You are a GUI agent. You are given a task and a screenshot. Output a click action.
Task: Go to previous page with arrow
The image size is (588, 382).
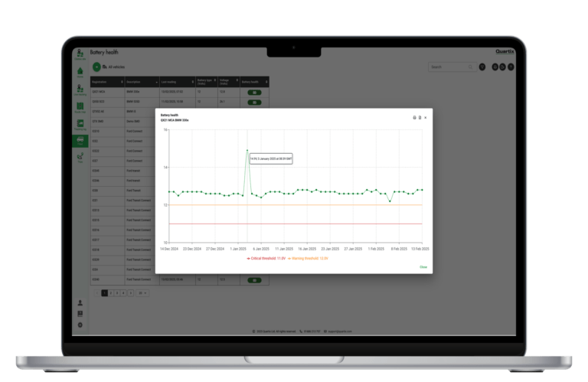[x=97, y=293]
